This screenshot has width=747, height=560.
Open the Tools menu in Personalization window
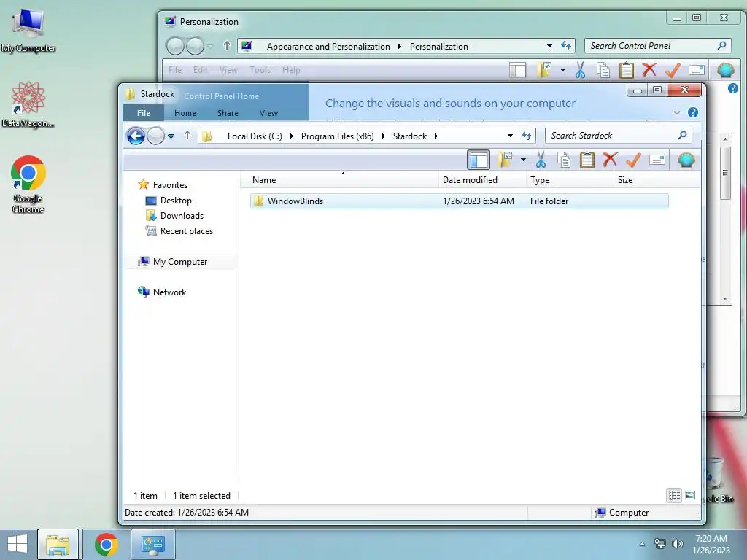point(260,70)
